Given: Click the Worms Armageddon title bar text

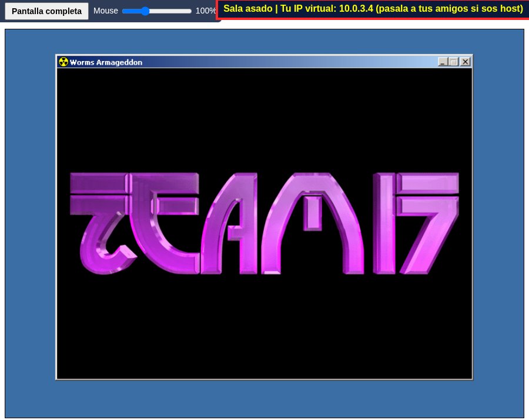Looking at the screenshot, I should tap(106, 62).
